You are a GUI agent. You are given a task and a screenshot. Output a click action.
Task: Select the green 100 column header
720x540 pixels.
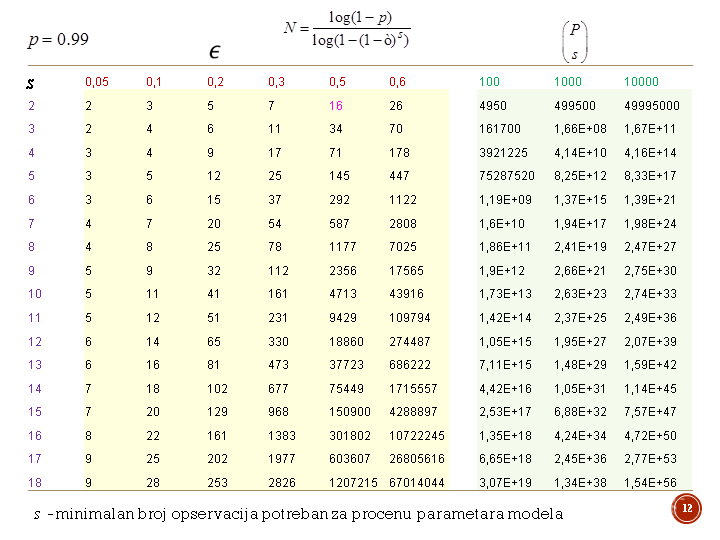[489, 82]
